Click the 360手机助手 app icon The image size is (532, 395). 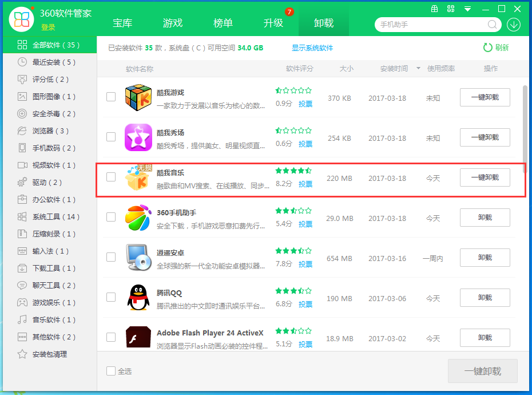pos(138,218)
